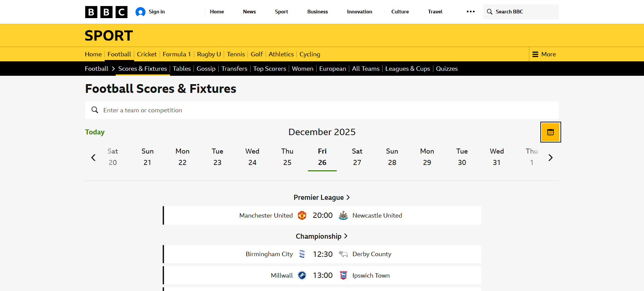Select the Transfers tab
Viewport: 644px width, 291px height.
(x=234, y=69)
